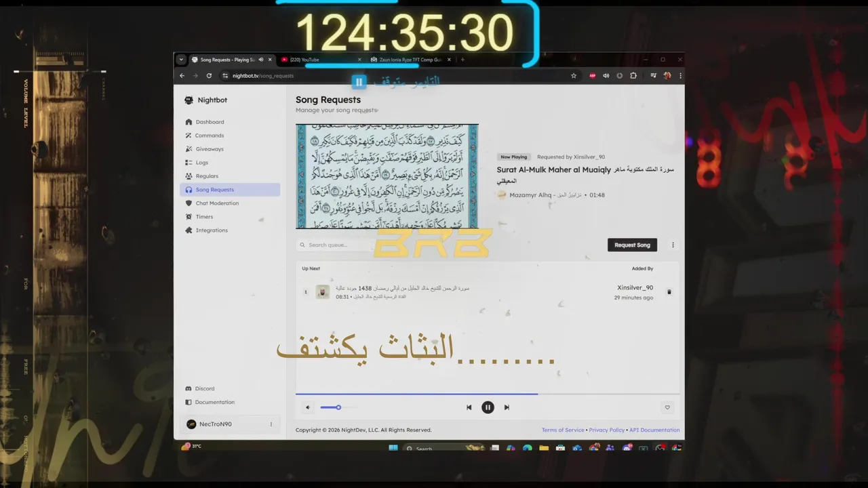This screenshot has width=868, height=488.
Task: Open the Integrations page
Action: [229, 230]
